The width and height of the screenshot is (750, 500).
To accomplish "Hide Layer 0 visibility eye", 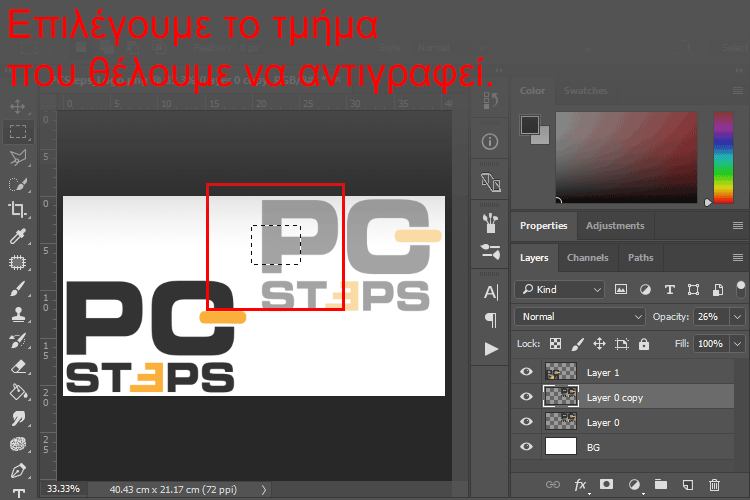I will point(526,422).
